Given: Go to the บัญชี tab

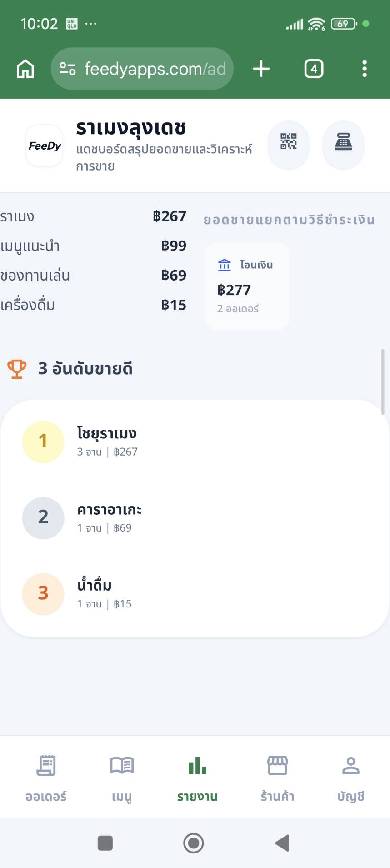Looking at the screenshot, I should (350, 777).
